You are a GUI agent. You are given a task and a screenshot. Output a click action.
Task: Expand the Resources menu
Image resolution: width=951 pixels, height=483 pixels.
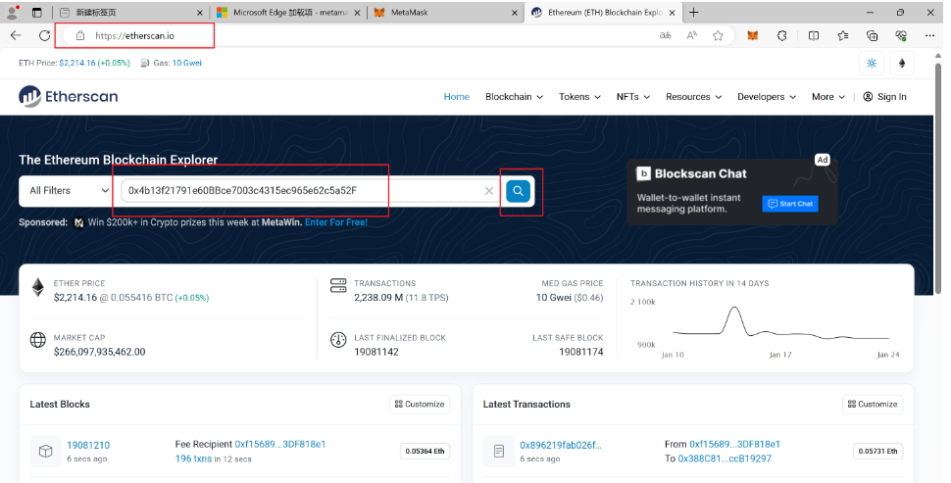tap(693, 96)
